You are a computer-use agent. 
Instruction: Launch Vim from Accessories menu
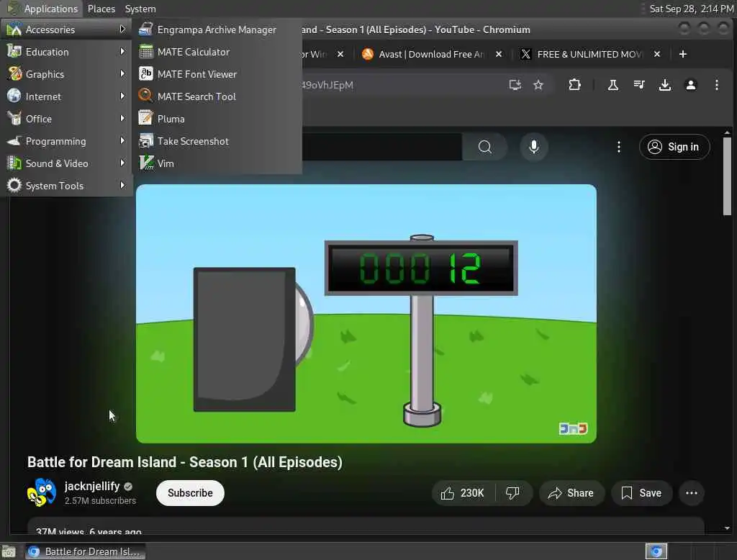coord(217,163)
